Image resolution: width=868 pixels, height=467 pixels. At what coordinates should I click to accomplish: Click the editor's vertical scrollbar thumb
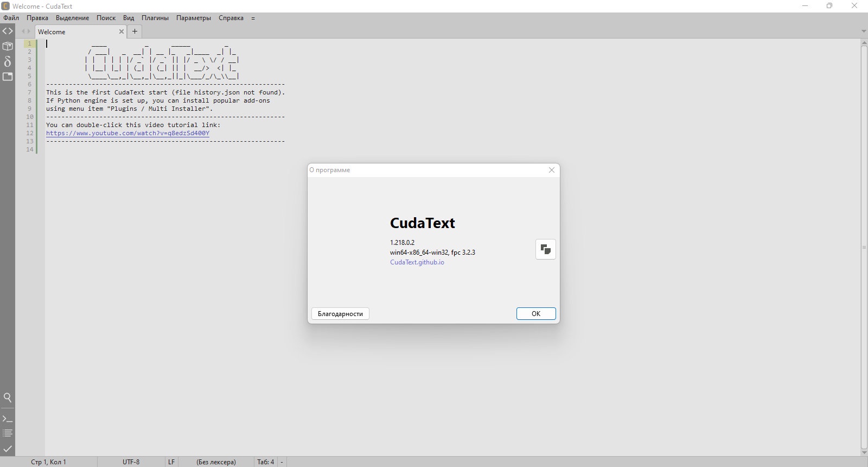(x=864, y=247)
